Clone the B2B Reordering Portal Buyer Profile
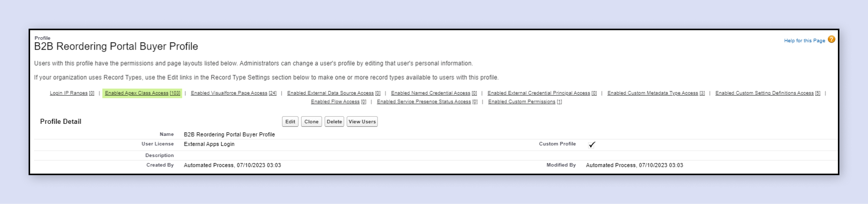The height and width of the screenshot is (204, 868). (x=311, y=121)
